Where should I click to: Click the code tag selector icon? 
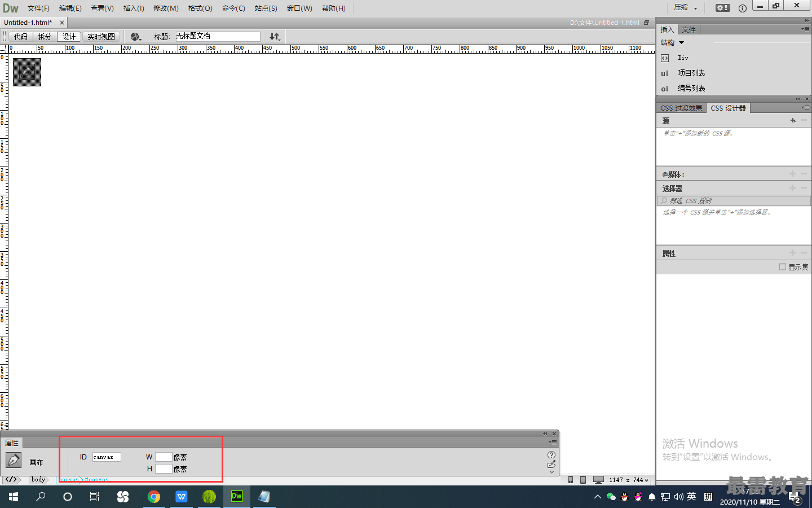[11, 480]
